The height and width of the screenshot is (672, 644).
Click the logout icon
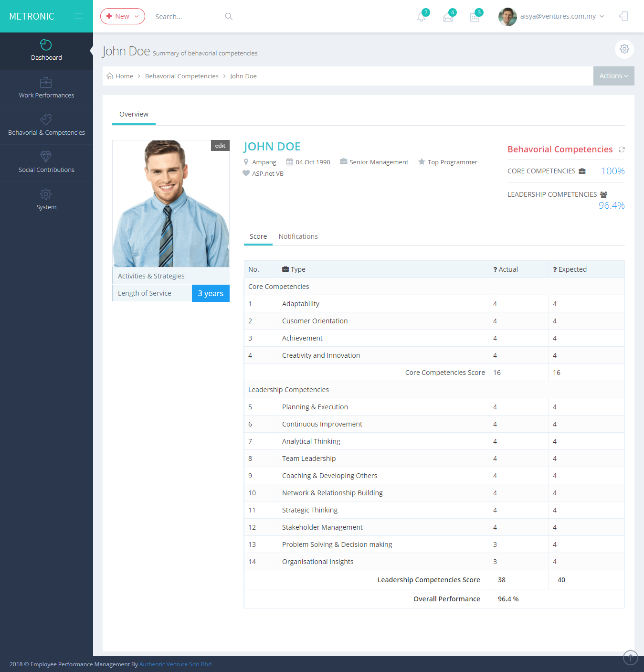coord(623,16)
